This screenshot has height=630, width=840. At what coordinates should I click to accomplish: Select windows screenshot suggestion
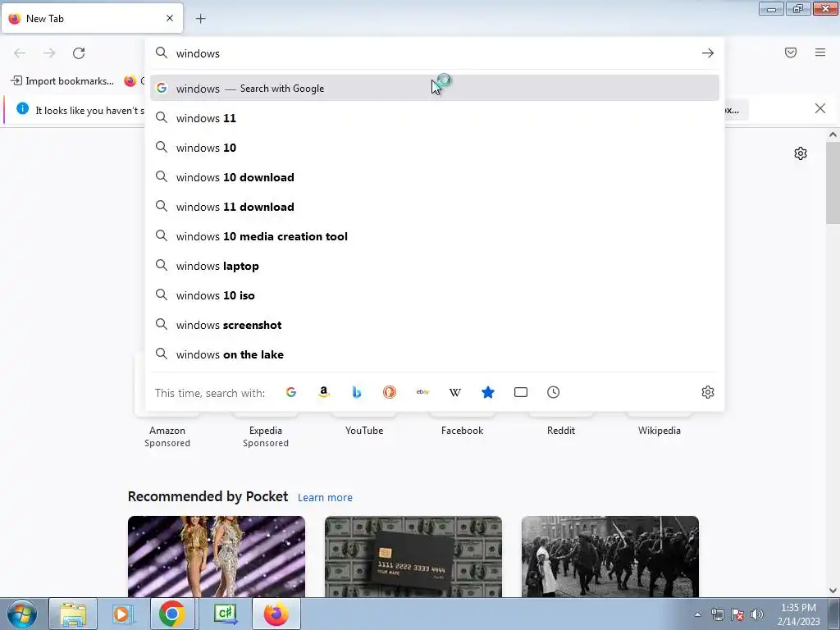(435, 325)
